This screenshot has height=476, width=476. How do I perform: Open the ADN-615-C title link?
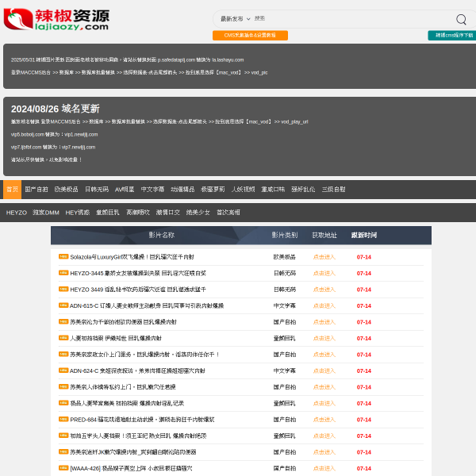[x=147, y=306]
